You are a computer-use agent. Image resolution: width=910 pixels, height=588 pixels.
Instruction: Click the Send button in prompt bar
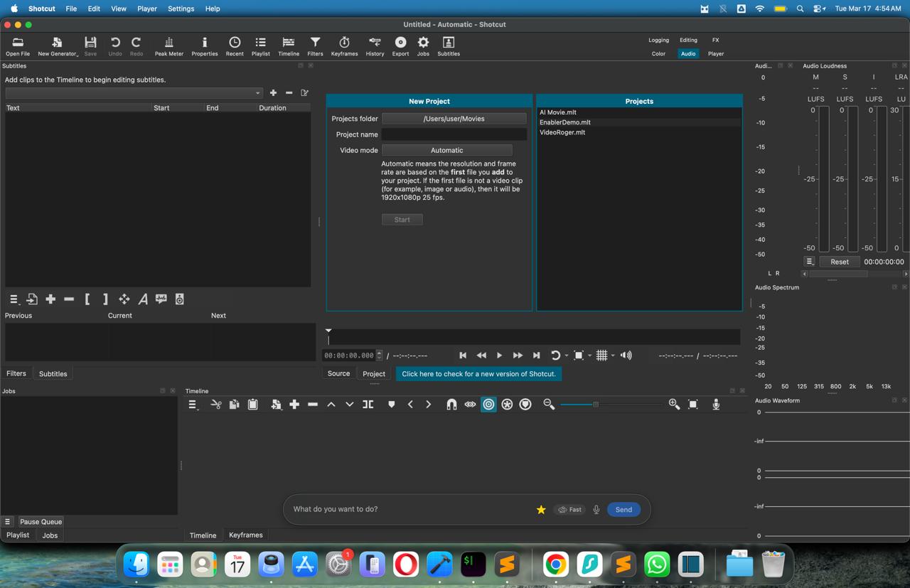tap(623, 509)
